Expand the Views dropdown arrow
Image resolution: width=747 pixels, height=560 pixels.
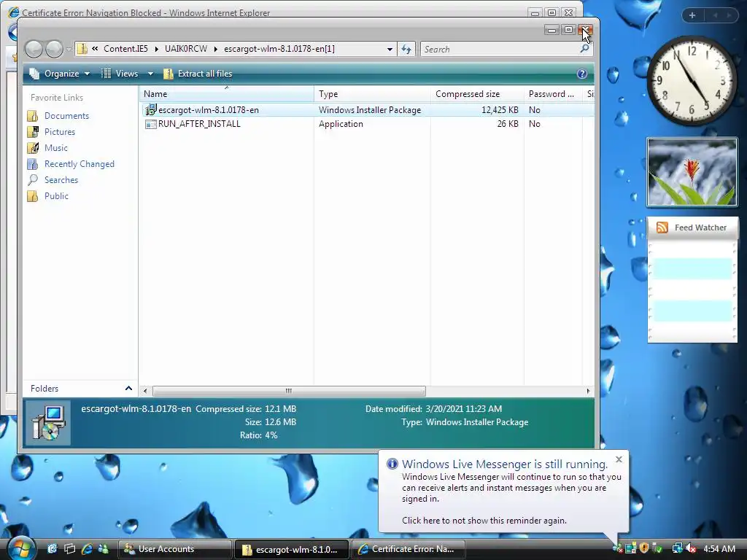(x=150, y=74)
